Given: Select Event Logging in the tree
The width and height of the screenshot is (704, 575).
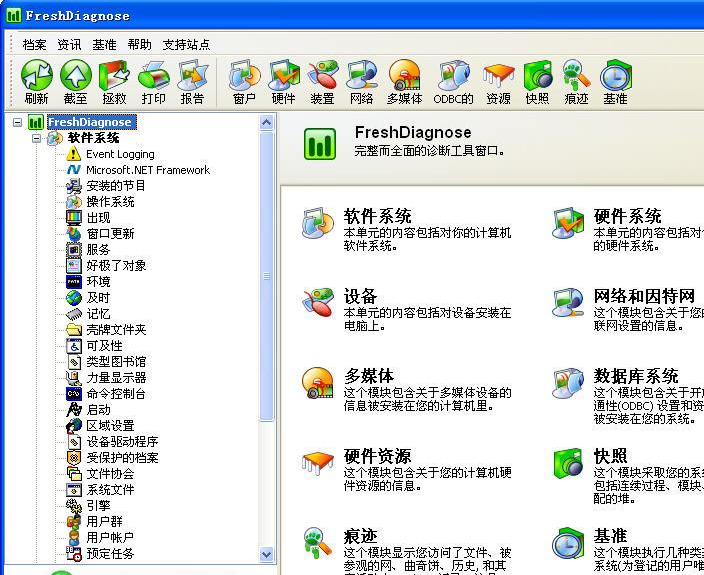Looking at the screenshot, I should click(120, 154).
